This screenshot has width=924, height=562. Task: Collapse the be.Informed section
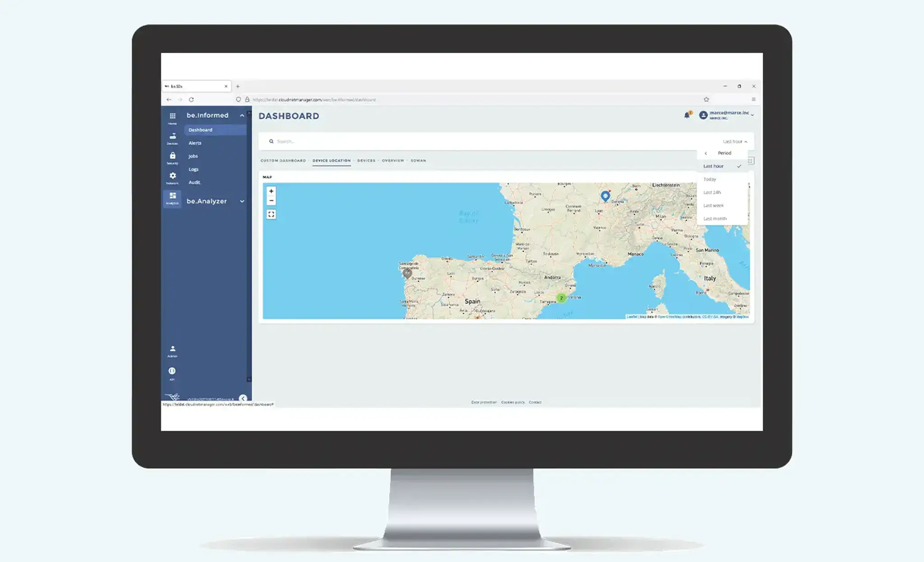point(242,115)
